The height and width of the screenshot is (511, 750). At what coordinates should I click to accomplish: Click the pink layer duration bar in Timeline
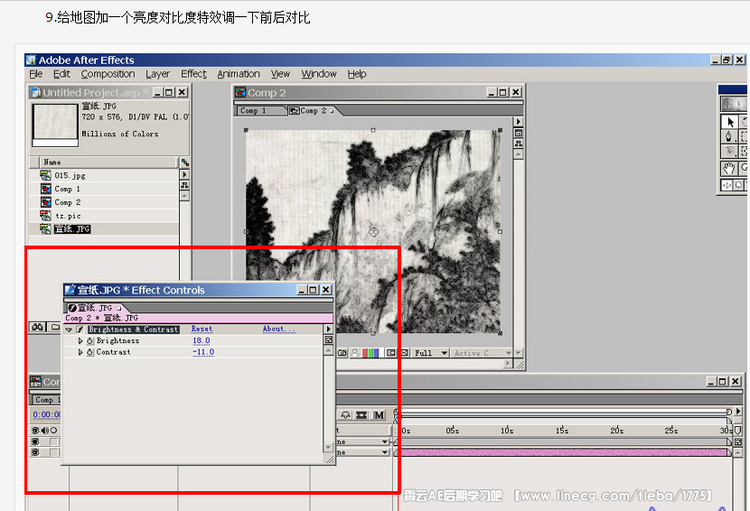564,453
